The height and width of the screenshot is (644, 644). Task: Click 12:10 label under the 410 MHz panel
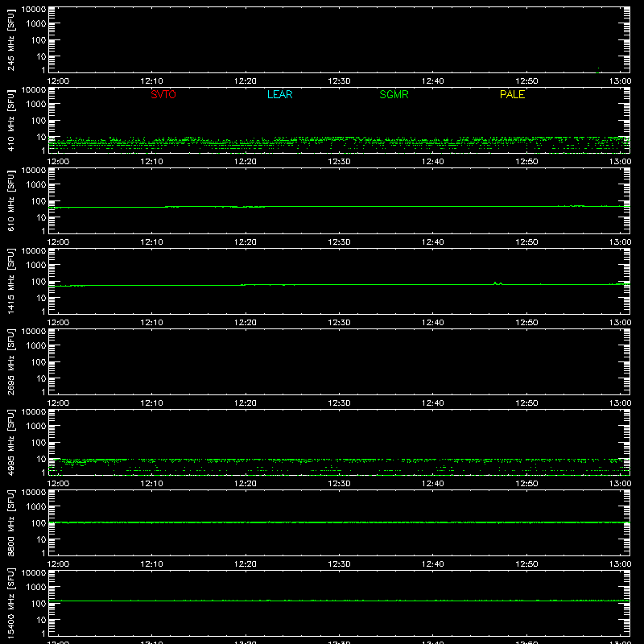pyautogui.click(x=151, y=162)
